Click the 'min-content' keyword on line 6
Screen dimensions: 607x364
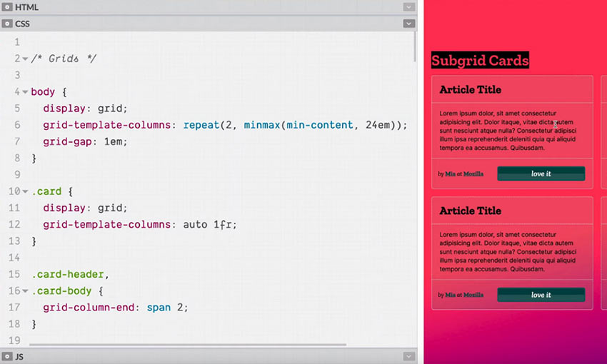point(320,125)
